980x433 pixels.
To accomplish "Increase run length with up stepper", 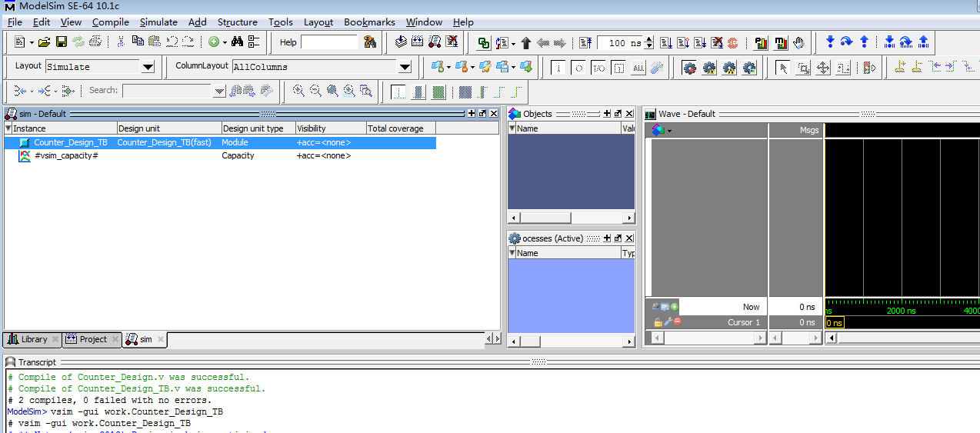I will (649, 40).
